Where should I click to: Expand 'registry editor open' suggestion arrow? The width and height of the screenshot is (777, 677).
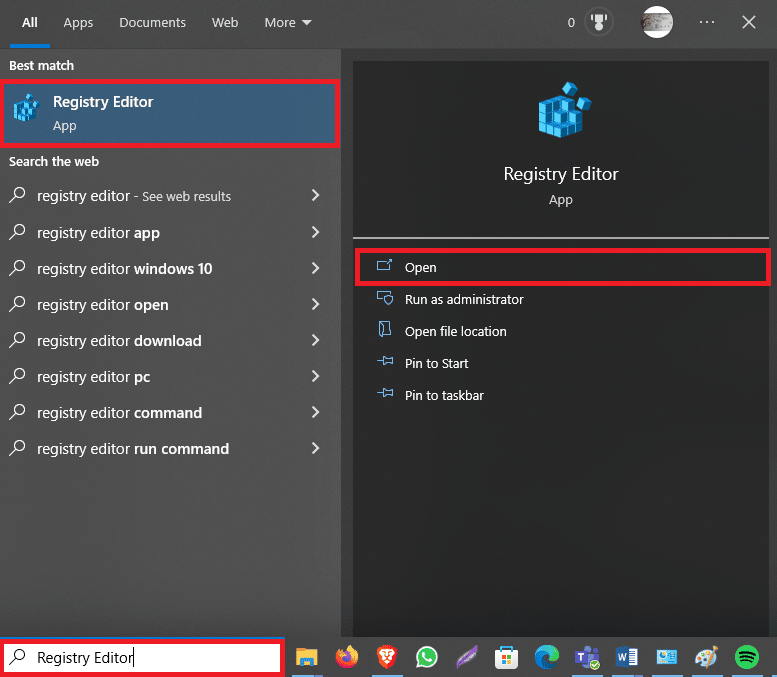315,304
